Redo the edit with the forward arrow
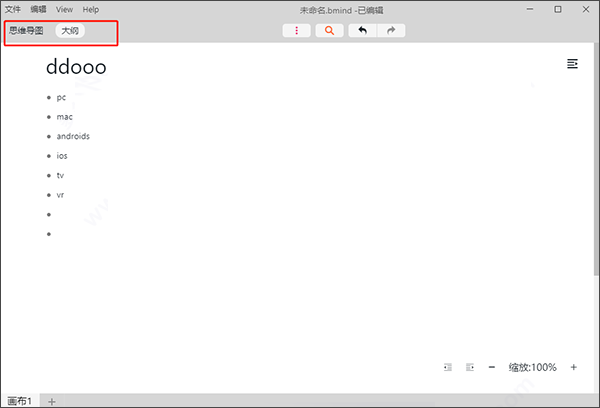600x408 pixels. coord(391,31)
